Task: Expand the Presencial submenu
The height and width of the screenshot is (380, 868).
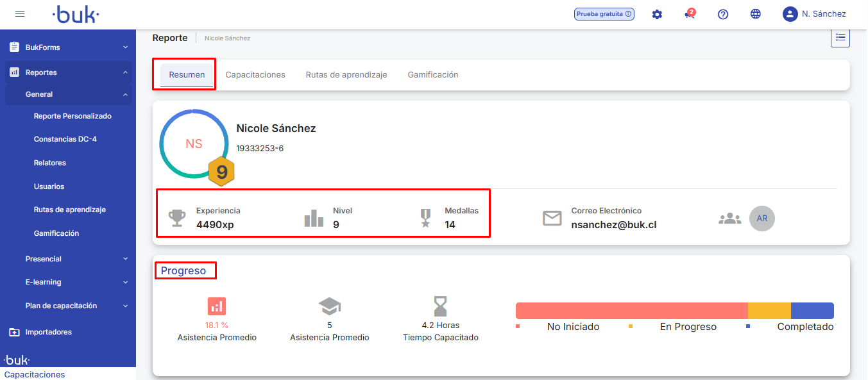Action: pos(76,259)
